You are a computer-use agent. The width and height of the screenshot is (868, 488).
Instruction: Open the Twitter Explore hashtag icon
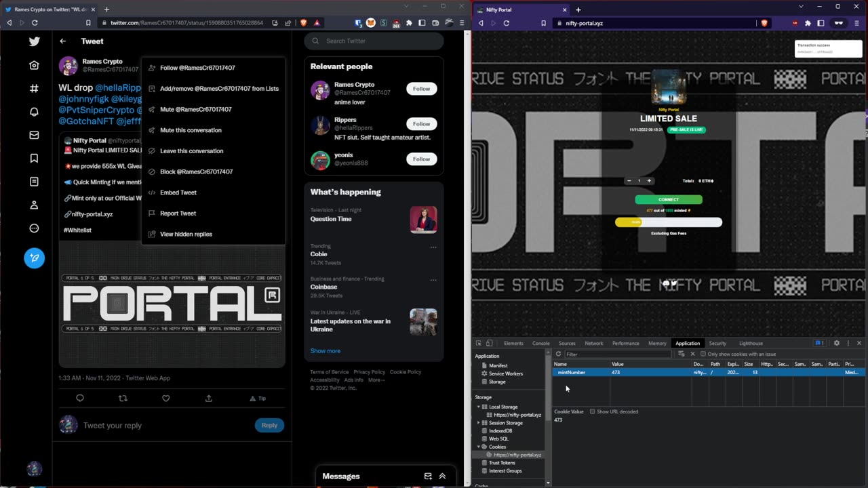click(34, 88)
